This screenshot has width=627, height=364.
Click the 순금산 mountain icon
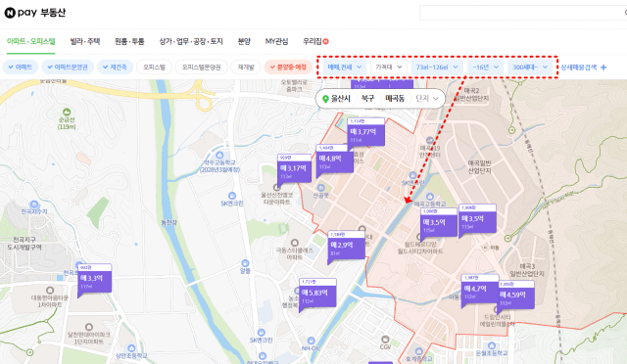pyautogui.click(x=67, y=112)
